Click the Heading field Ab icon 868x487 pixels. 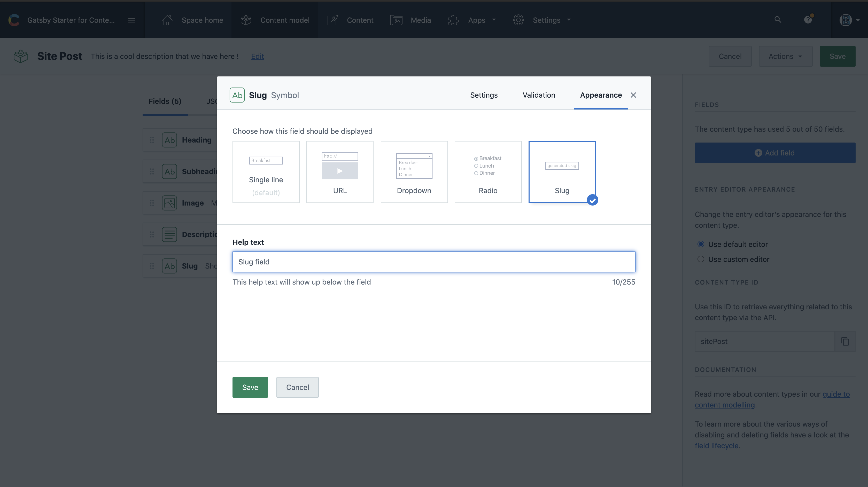point(169,140)
